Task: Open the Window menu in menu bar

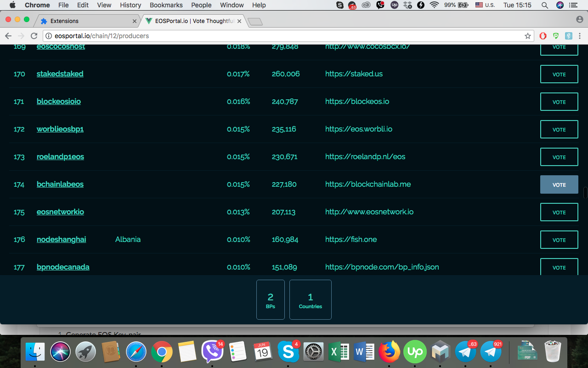Action: click(x=232, y=5)
